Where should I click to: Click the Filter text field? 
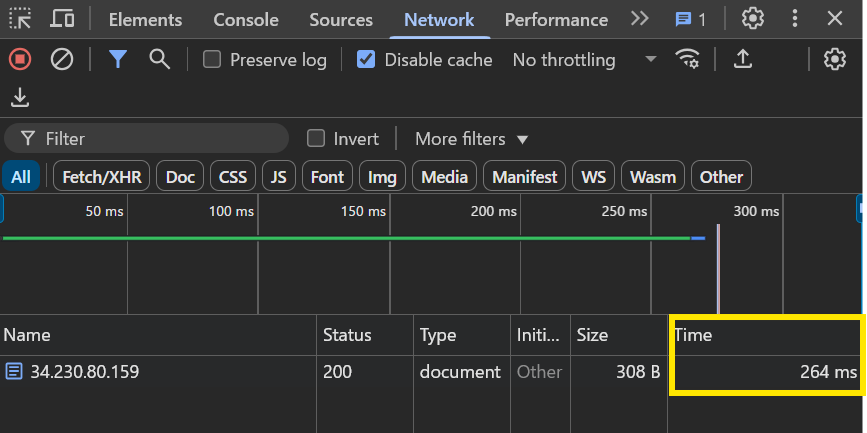[x=147, y=138]
